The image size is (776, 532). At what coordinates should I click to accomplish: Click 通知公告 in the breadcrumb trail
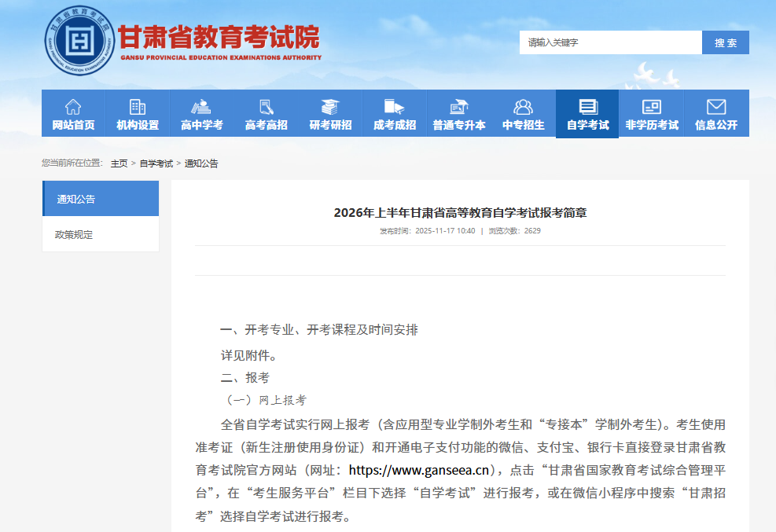pos(201,163)
